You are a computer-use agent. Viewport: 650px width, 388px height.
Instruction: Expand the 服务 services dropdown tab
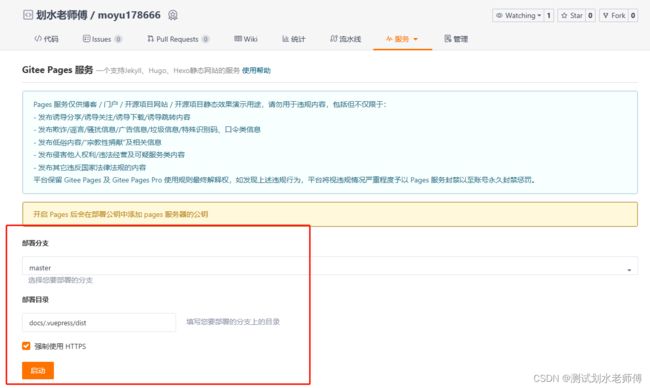pyautogui.click(x=402, y=39)
